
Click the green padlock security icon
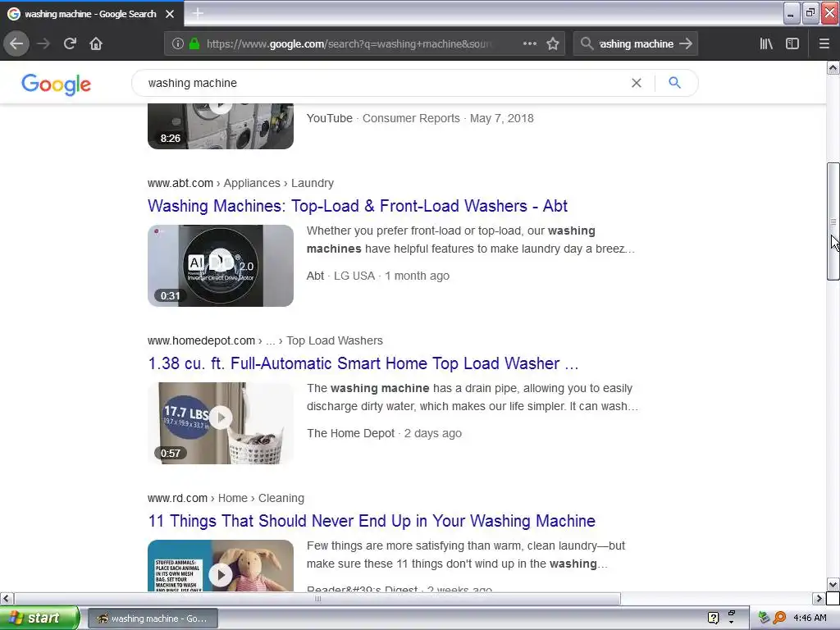pos(194,43)
